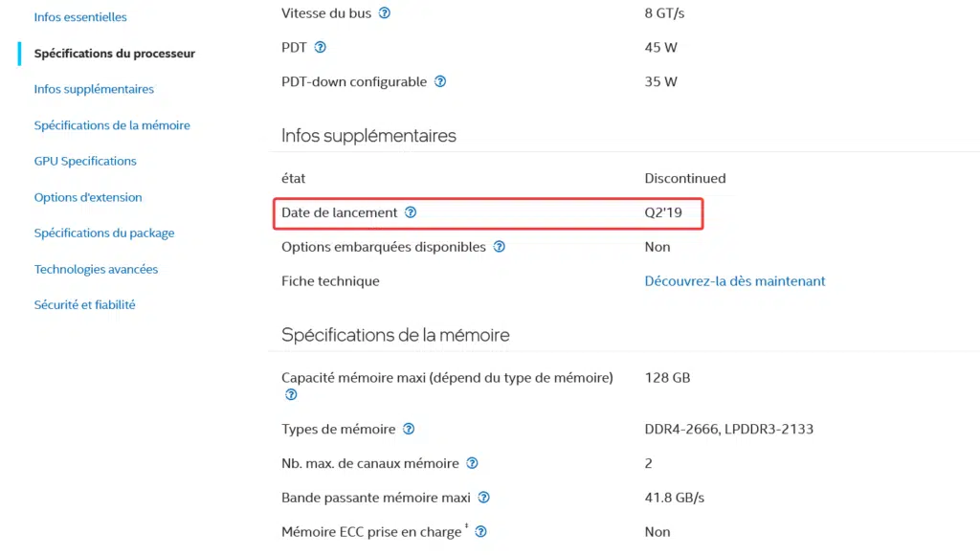Screen dimensions: 980x555
Task: Jump to Infos supplémentaires in sidebar
Action: pos(94,89)
